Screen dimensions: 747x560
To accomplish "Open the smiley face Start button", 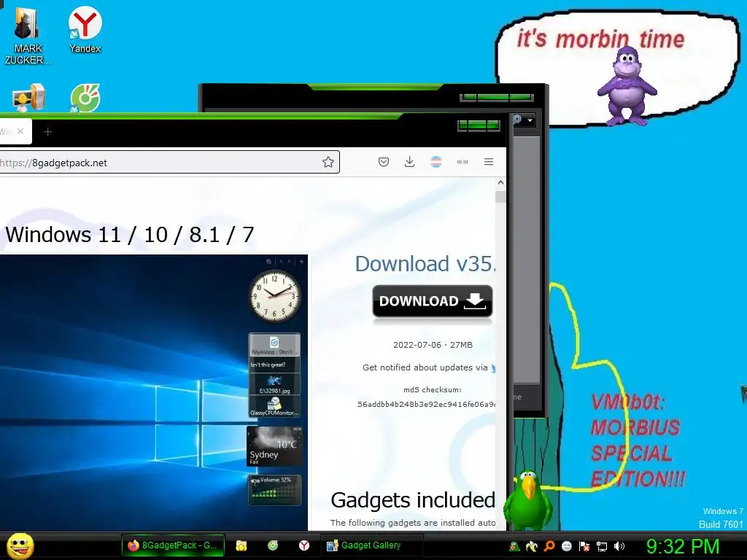I will pyautogui.click(x=20, y=545).
